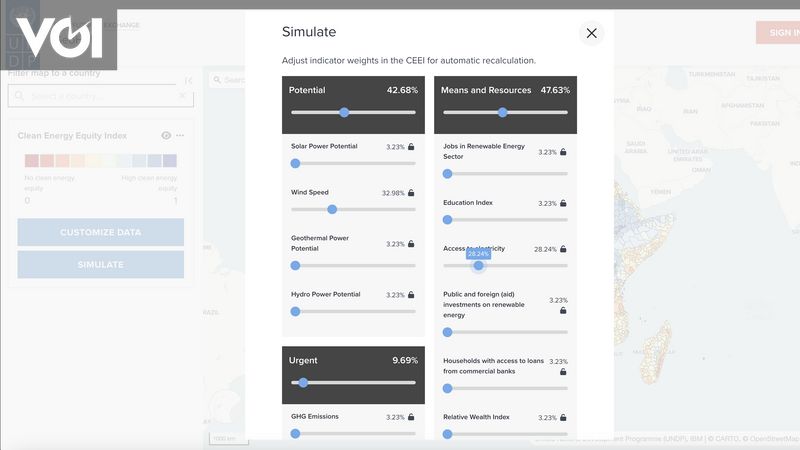This screenshot has width=800, height=450.
Task: Click lock icon beside Education Index
Action: click(x=563, y=203)
